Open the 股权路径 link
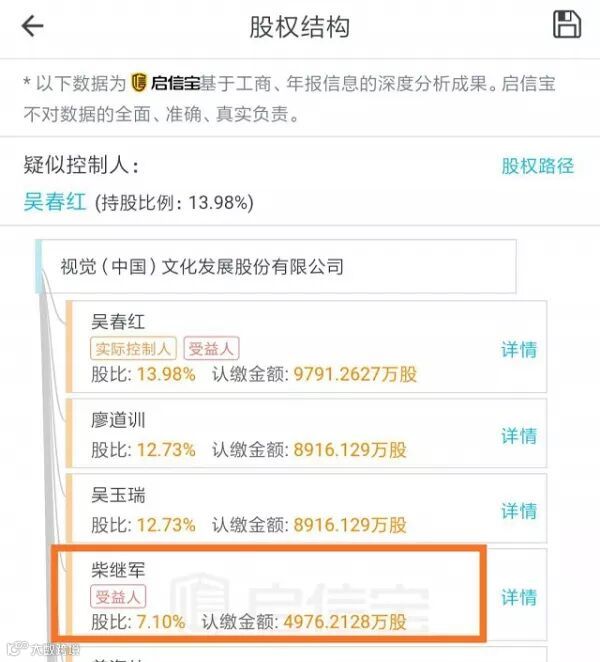 click(538, 166)
